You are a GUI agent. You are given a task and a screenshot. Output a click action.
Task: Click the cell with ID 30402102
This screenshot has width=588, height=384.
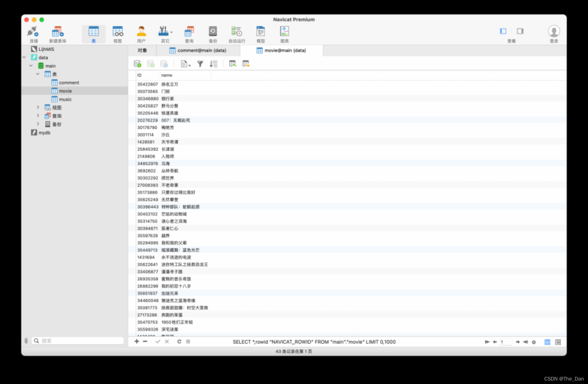[147, 214]
